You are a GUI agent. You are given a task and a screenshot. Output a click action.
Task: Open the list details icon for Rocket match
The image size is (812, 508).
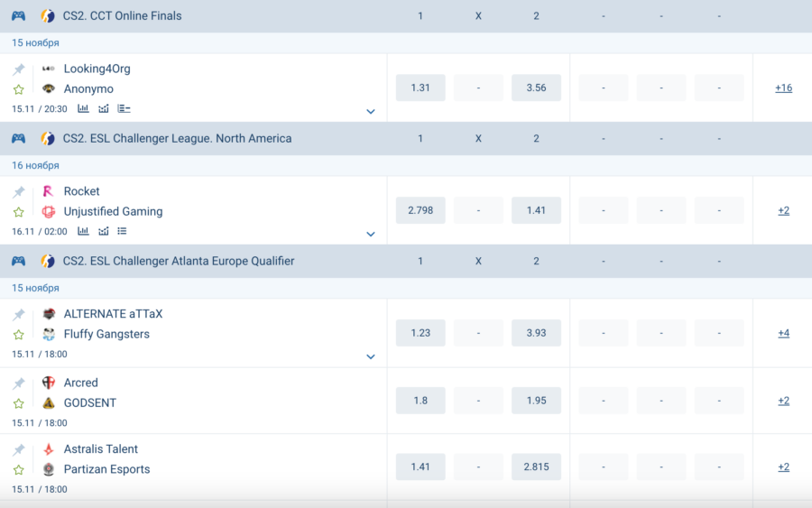click(x=123, y=231)
